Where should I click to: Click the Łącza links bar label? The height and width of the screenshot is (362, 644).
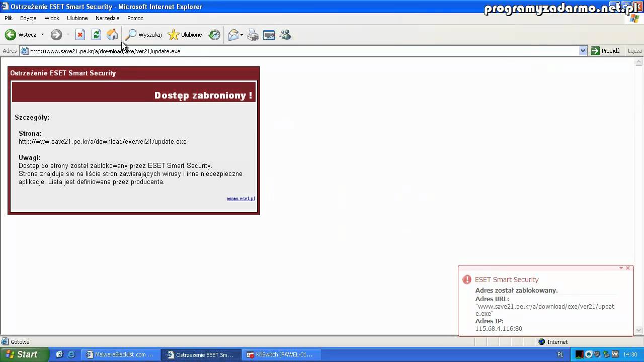click(634, 51)
